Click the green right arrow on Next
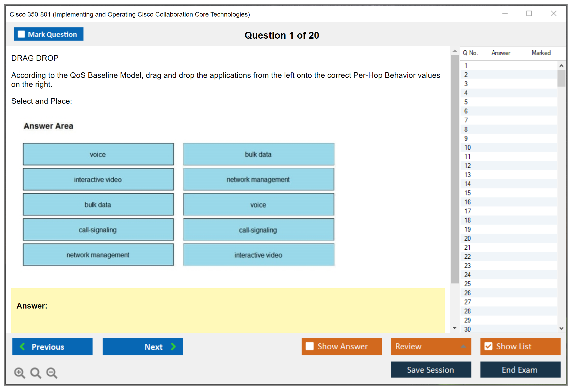The height and width of the screenshot is (392, 574). coord(173,346)
